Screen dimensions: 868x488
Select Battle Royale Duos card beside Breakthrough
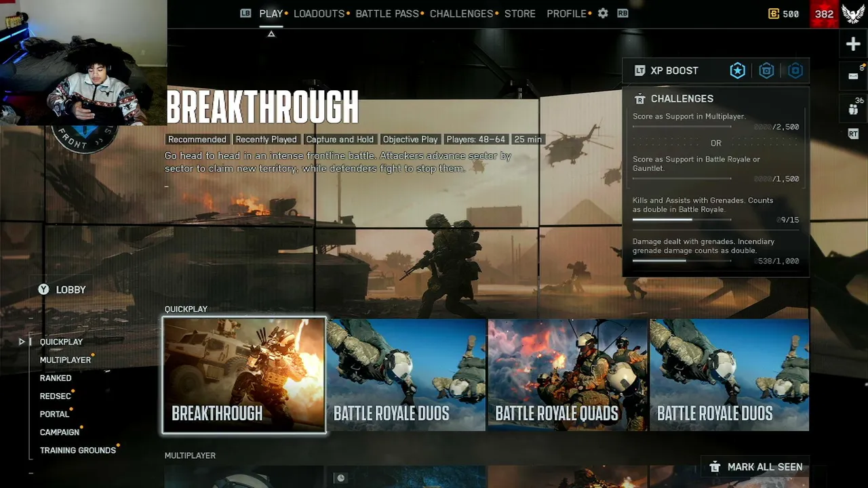click(407, 375)
